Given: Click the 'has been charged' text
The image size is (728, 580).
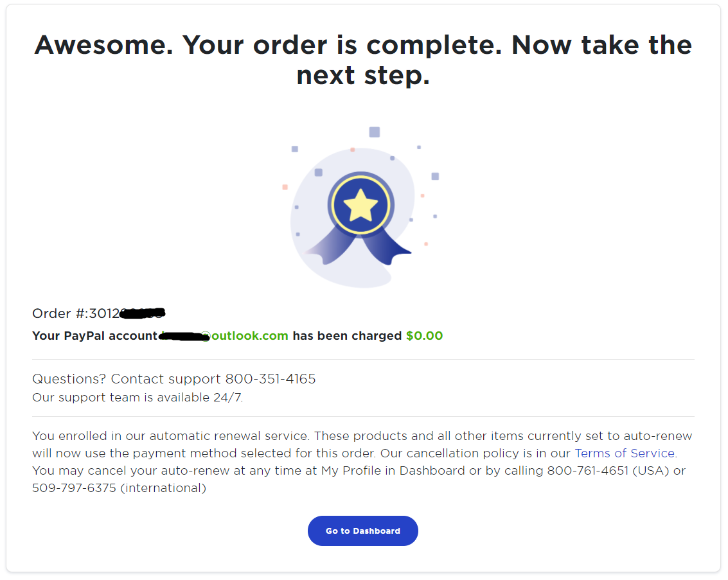Looking at the screenshot, I should (347, 335).
